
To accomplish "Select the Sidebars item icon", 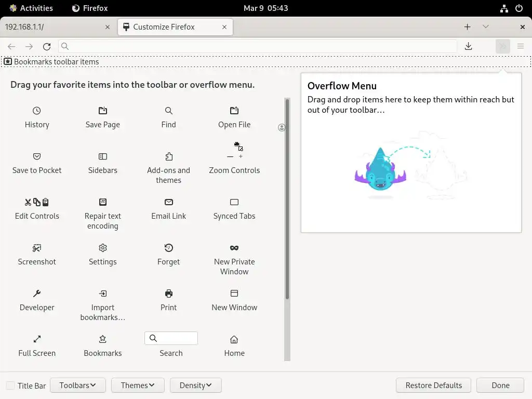I will tap(103, 156).
